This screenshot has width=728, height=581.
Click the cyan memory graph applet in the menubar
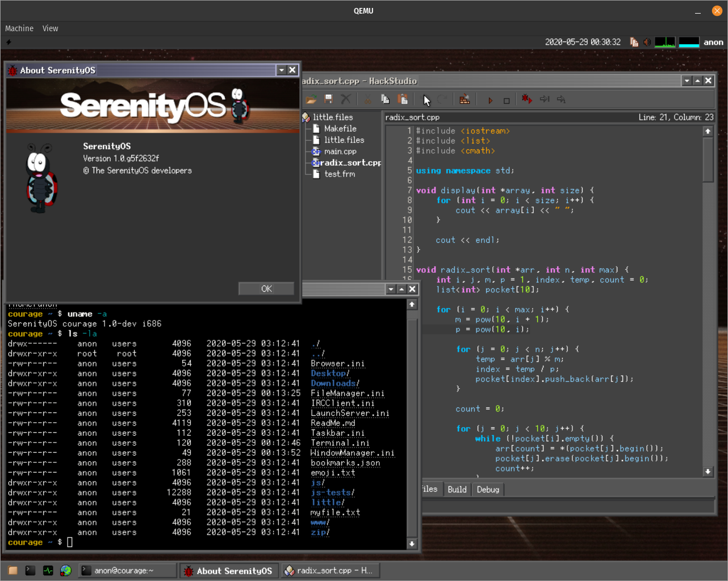click(x=689, y=42)
